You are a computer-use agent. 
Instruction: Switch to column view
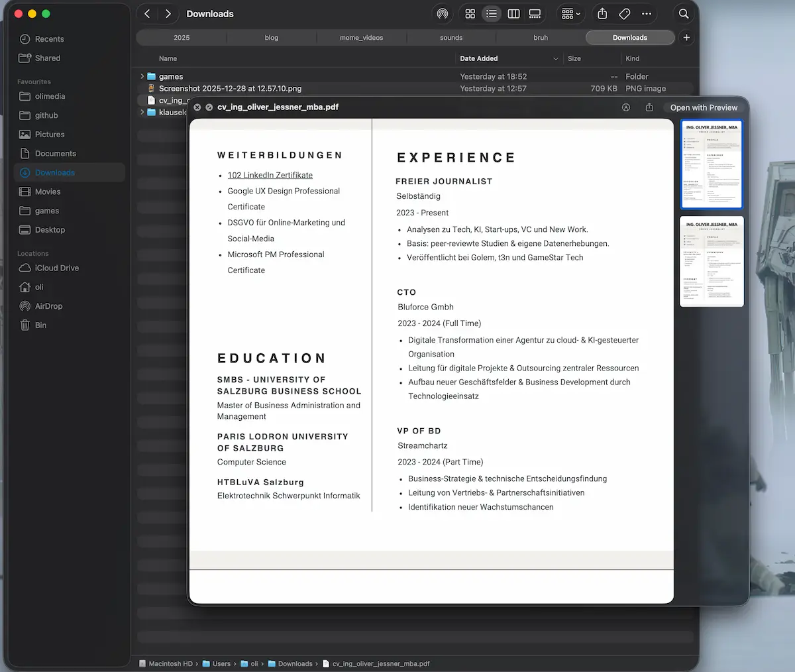[x=513, y=13]
